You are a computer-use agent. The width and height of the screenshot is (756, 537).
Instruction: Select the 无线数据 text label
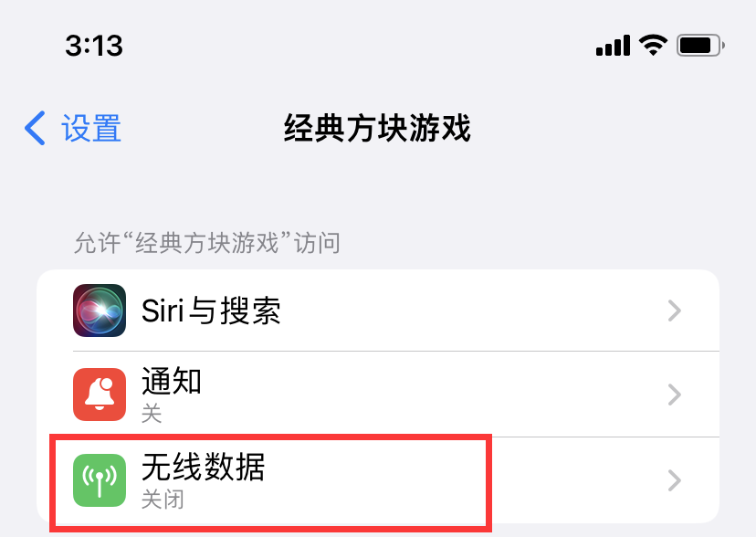(x=203, y=468)
